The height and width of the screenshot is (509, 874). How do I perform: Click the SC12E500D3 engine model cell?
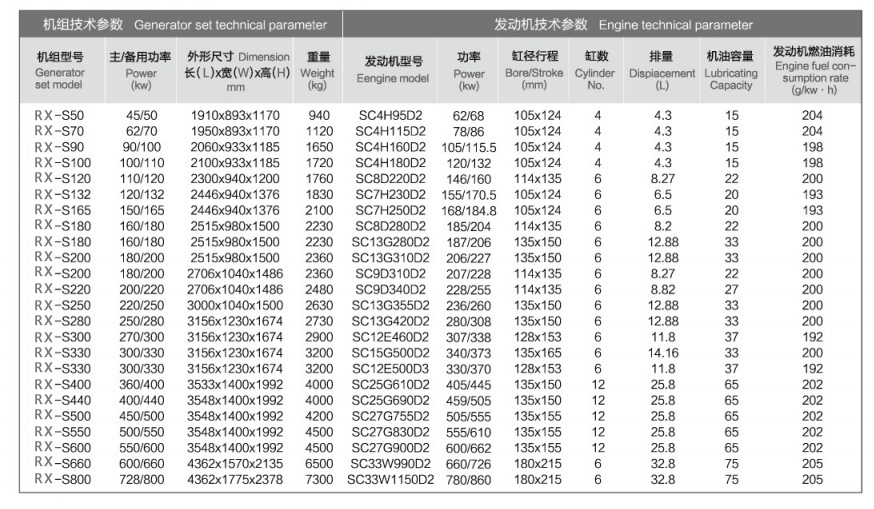coord(390,369)
